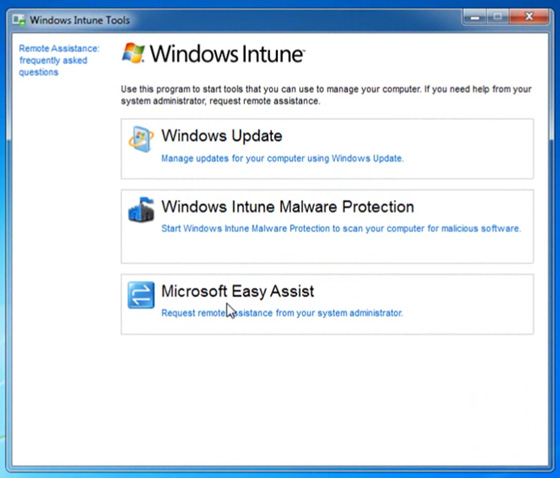Screen dimensions: 560x478
Task: Open Remote Assistance frequently asked questions link
Action: [x=59, y=60]
